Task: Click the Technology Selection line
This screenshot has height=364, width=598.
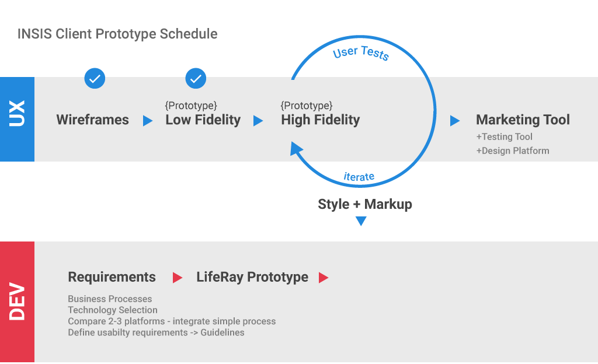Action: [x=113, y=310]
